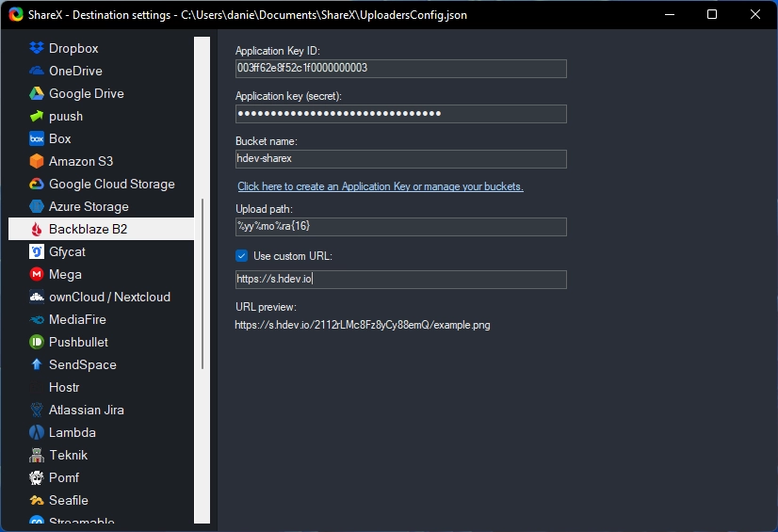Click the Gfycat icon
778x532 pixels.
(x=37, y=251)
